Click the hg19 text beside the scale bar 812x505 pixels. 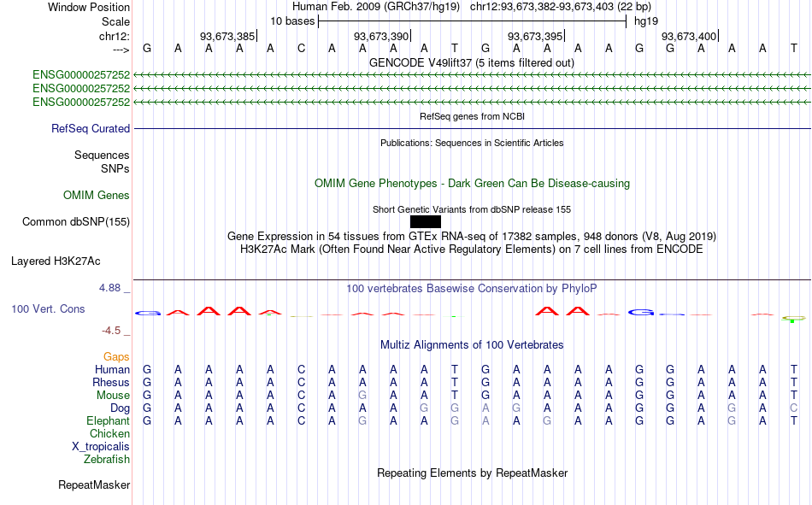pyautogui.click(x=646, y=21)
